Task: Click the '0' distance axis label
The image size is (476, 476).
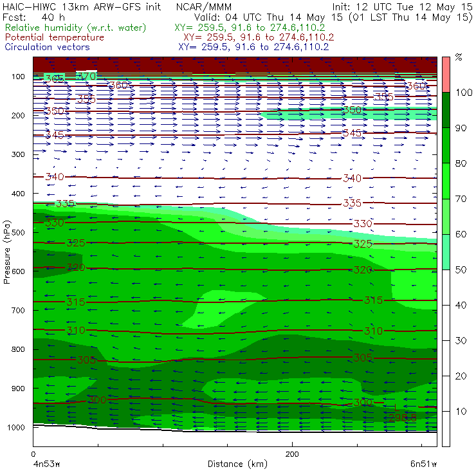Action: click(x=33, y=454)
